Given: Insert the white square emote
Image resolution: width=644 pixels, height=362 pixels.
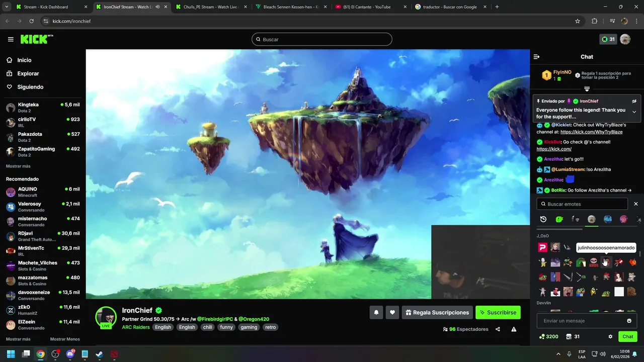Looking at the screenshot, I should [619, 292].
